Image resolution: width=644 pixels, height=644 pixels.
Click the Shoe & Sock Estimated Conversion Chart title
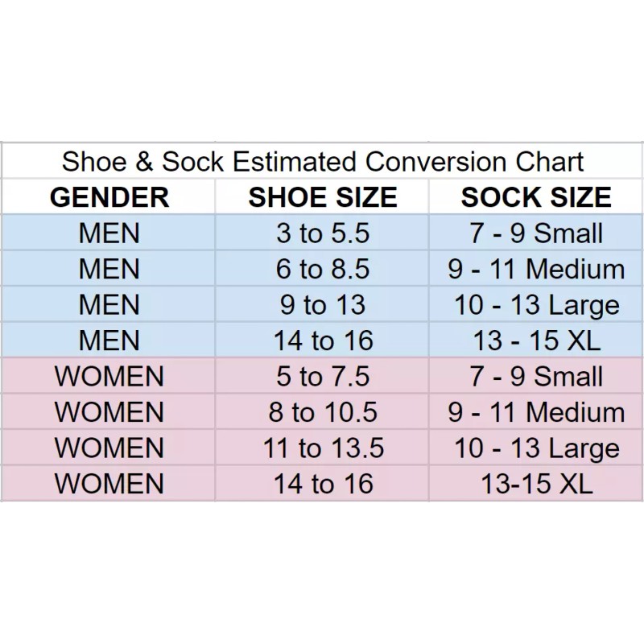323,161
